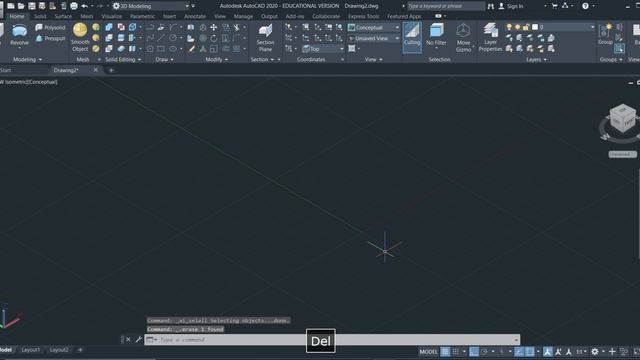Switch to the Mesh ribbon tab
This screenshot has height=360, width=640.
point(87,16)
